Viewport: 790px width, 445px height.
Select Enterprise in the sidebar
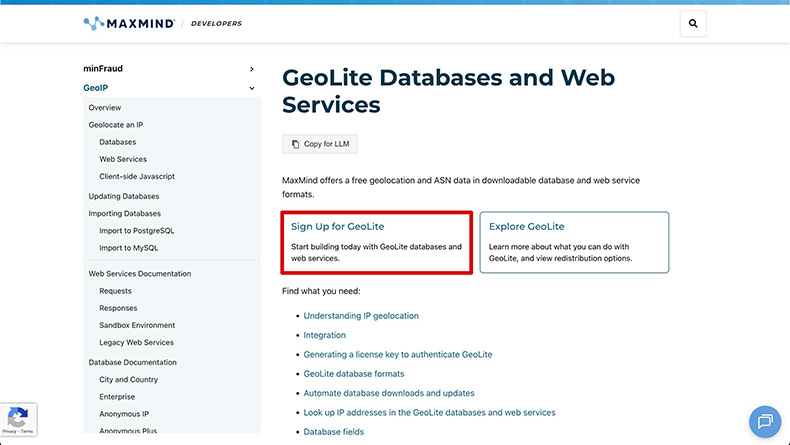117,397
